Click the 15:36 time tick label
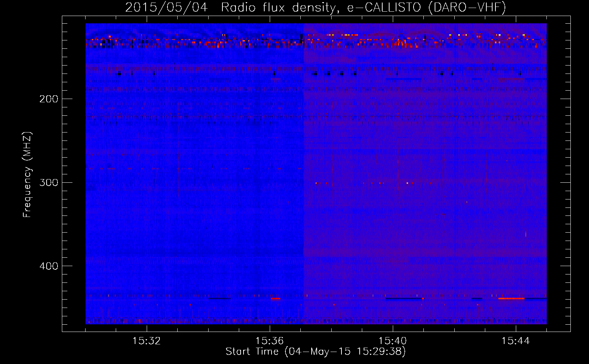The image size is (589, 364). [x=269, y=341]
